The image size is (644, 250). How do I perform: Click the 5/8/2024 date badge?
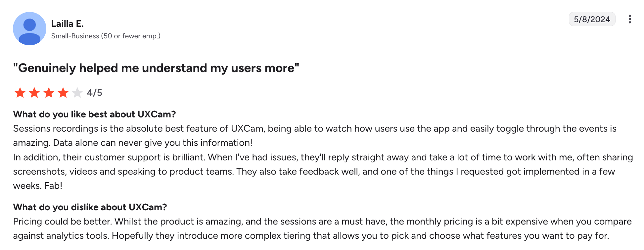(592, 19)
